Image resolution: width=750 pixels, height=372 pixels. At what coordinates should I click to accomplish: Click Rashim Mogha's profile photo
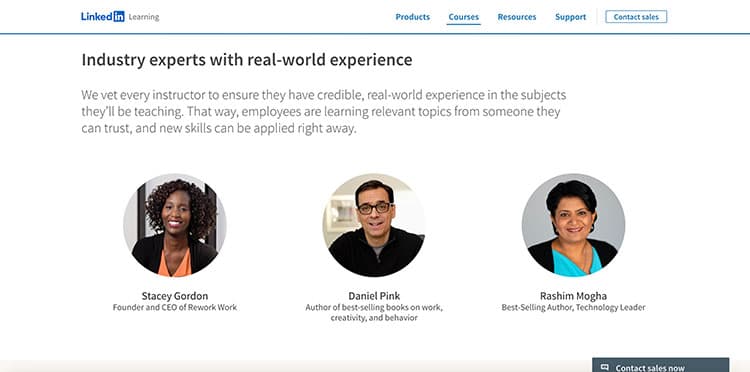(x=573, y=225)
